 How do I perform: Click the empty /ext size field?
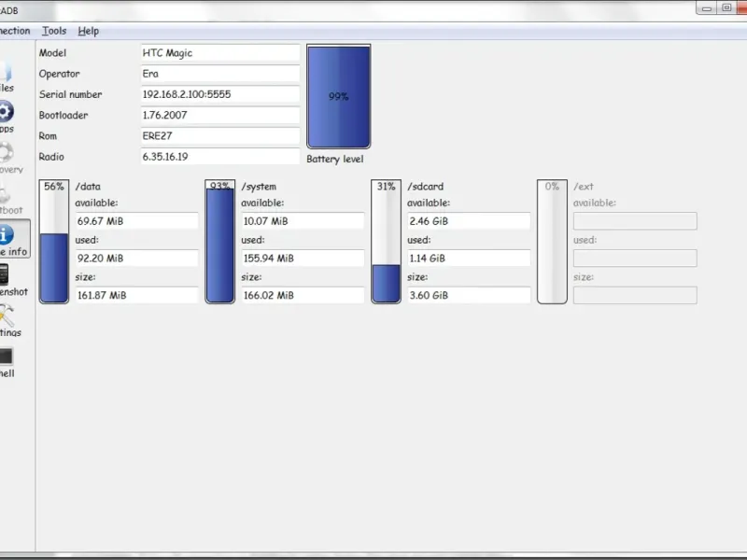coord(635,295)
